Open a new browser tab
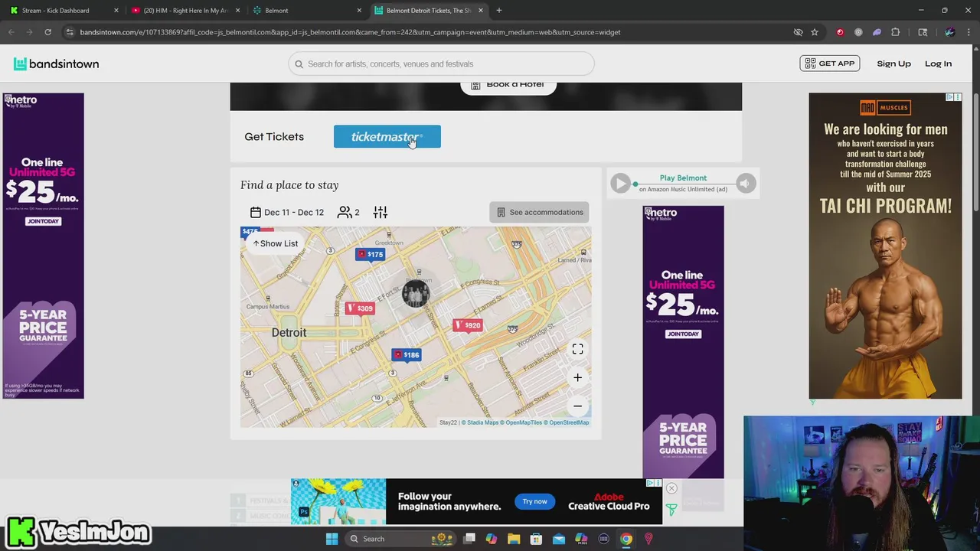The image size is (980, 551). point(499,11)
